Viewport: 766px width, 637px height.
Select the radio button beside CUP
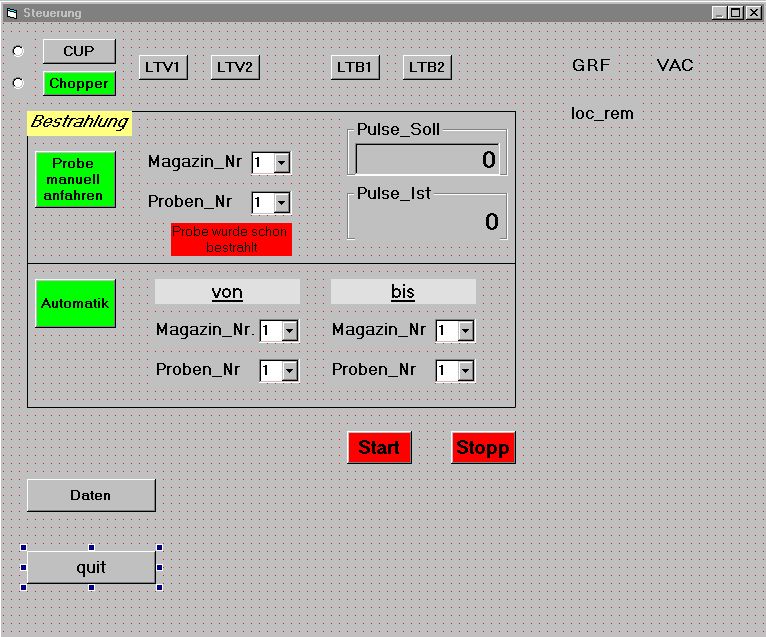[x=18, y=51]
